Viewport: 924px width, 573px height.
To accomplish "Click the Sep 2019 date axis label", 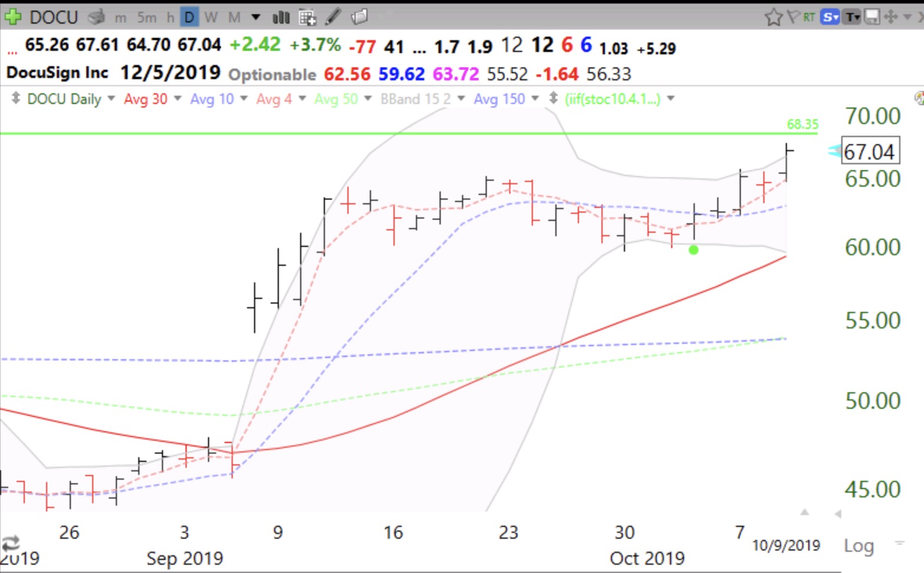I will click(185, 558).
